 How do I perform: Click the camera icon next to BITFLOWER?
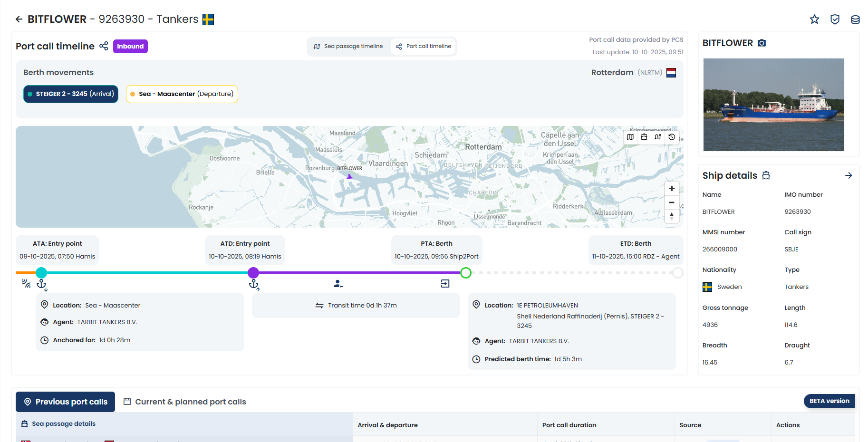(x=762, y=43)
